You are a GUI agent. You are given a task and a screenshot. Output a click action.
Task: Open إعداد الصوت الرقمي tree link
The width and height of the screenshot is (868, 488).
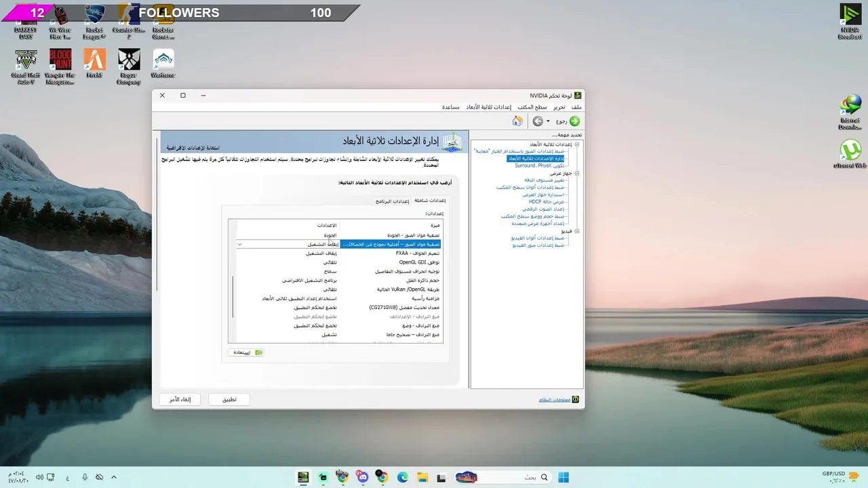[x=543, y=209]
